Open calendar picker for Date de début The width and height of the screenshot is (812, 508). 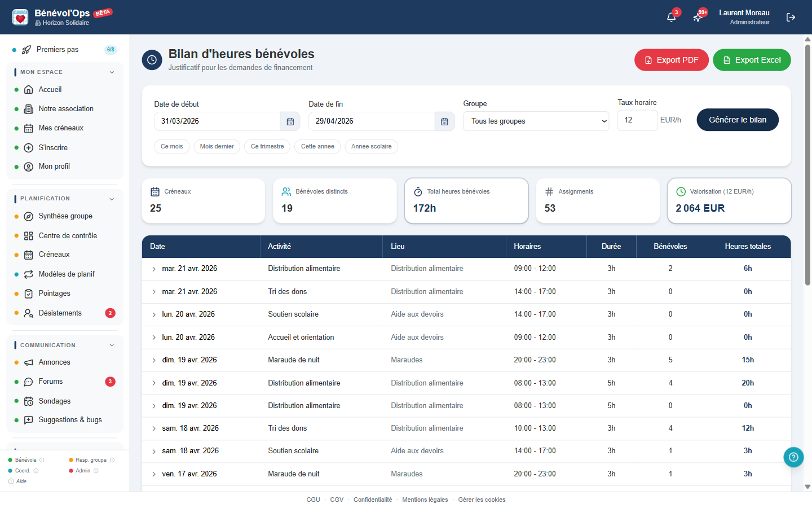click(x=290, y=121)
